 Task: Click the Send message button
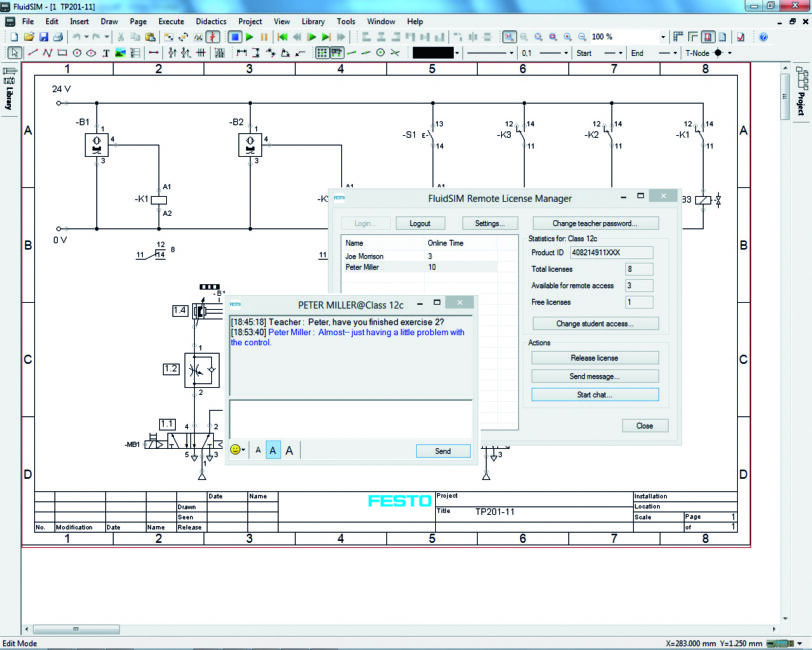pyautogui.click(x=595, y=377)
